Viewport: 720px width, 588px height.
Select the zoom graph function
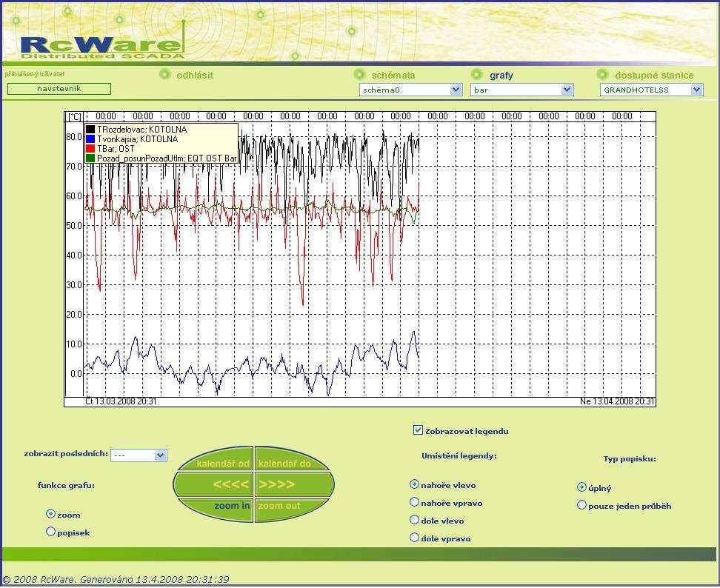point(50,514)
